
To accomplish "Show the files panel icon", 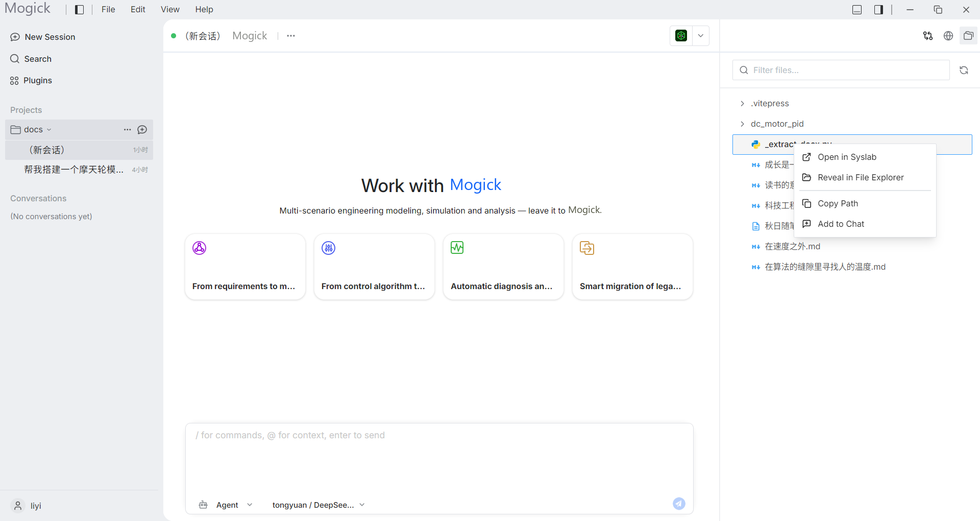I will 968,36.
